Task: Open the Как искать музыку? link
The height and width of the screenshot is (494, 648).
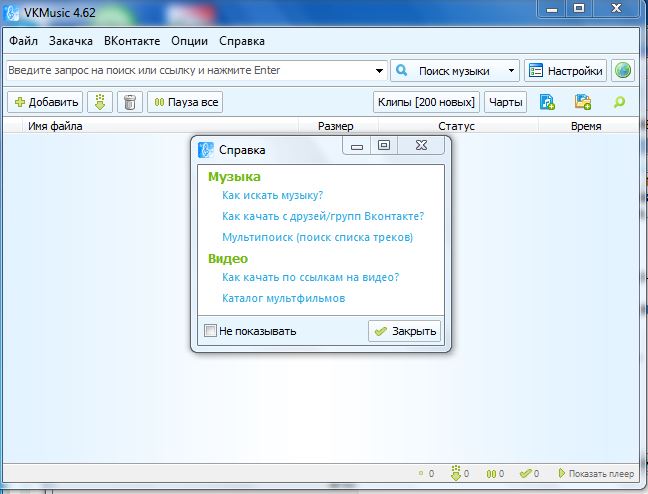Action: (x=272, y=195)
